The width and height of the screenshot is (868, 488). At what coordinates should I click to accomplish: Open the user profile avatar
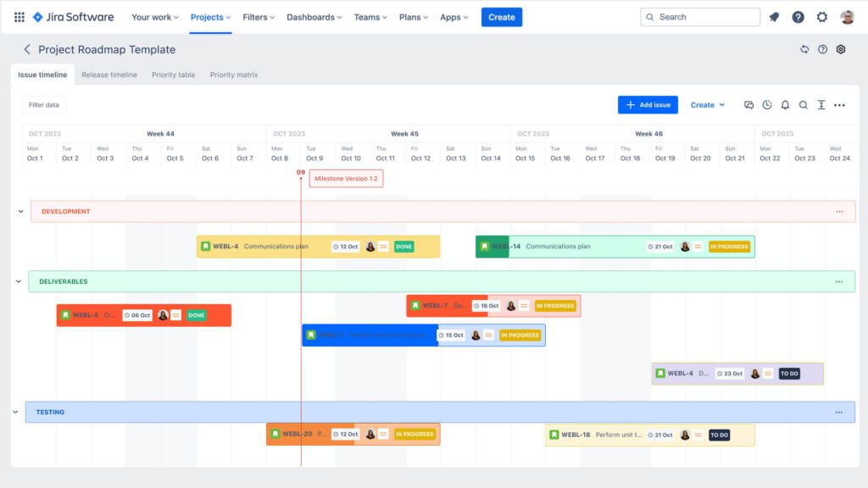pos(847,17)
